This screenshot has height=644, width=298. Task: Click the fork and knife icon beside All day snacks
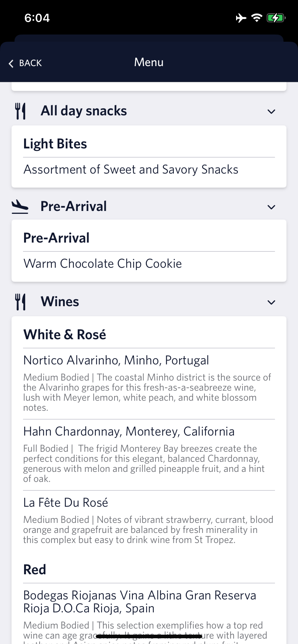21,111
